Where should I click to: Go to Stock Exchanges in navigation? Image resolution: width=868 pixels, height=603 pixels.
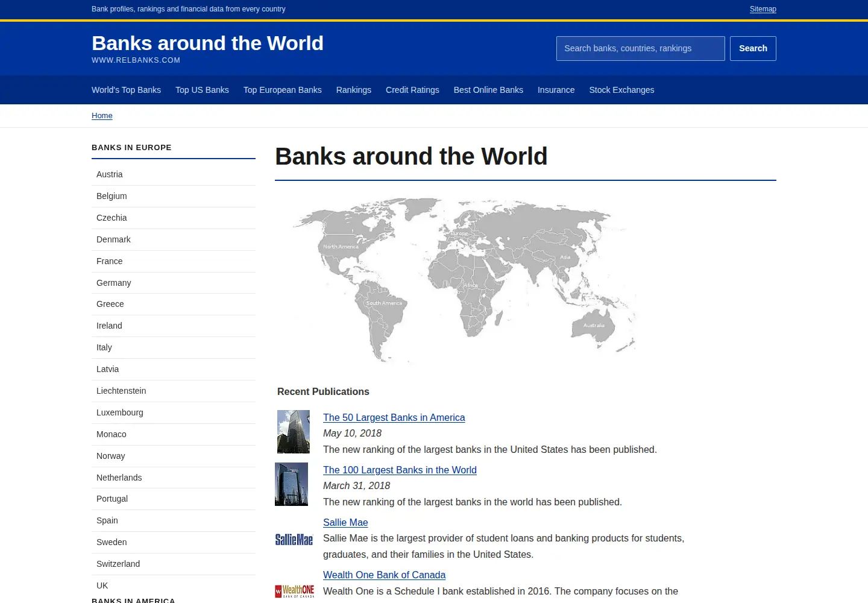pos(621,90)
